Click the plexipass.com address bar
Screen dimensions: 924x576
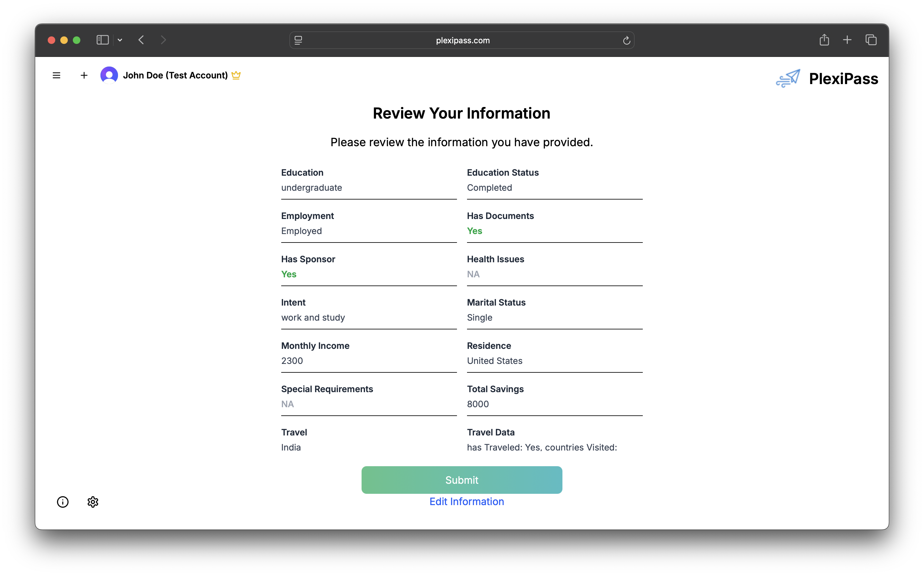point(462,40)
